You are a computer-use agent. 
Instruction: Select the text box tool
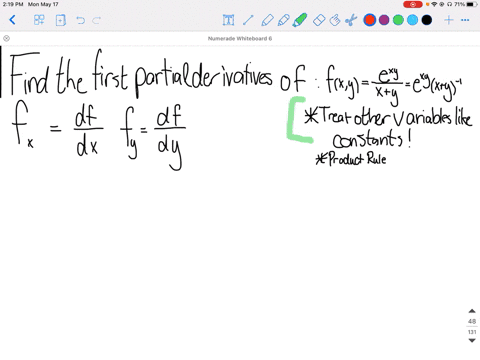tap(228, 20)
